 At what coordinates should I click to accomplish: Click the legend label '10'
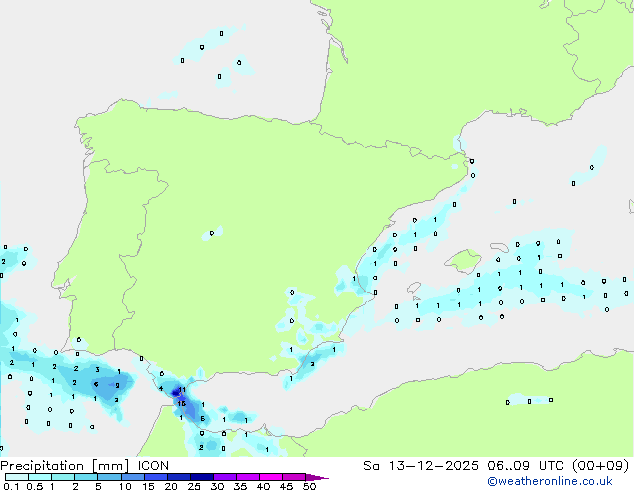125,486
